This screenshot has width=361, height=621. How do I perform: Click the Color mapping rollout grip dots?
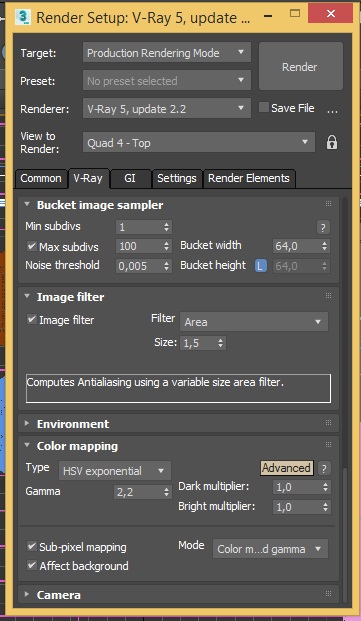pyautogui.click(x=328, y=444)
